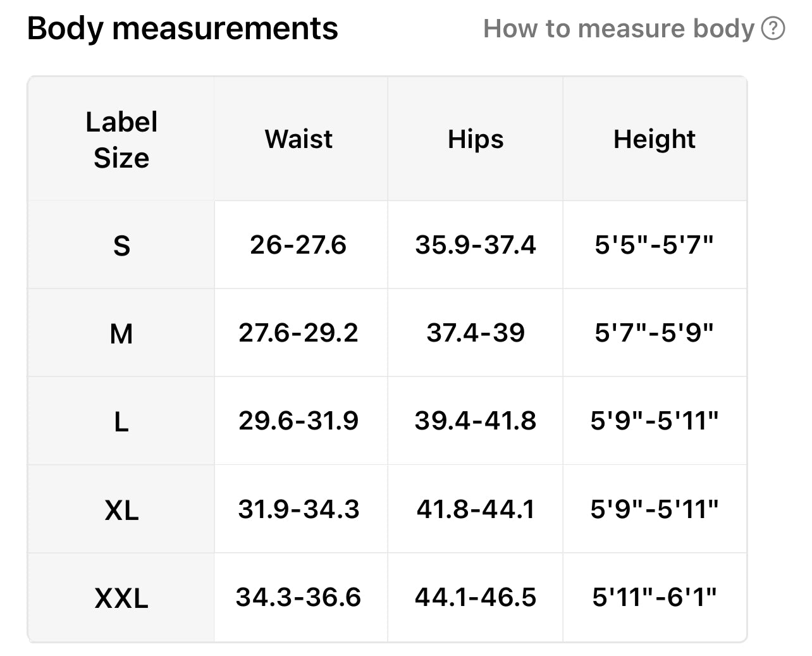
Task: Click the hips value 37.4-39
Action: coord(476,333)
